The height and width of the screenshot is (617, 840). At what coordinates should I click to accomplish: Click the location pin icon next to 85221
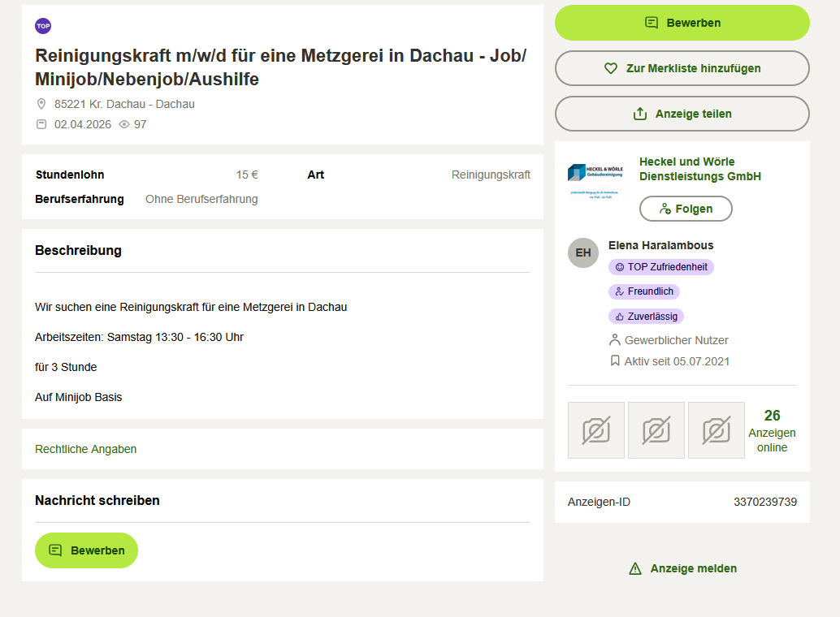point(41,104)
